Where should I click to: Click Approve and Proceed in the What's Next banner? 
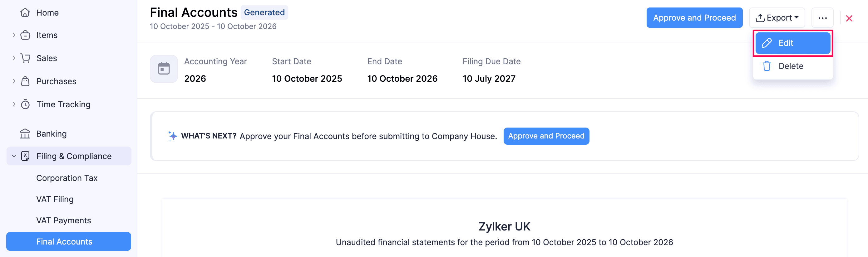point(546,136)
